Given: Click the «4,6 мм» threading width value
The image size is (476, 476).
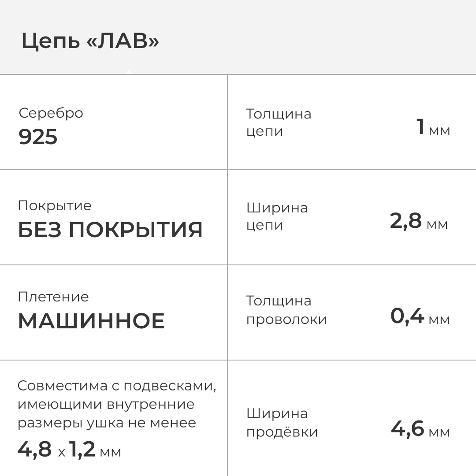Looking at the screenshot, I should (x=420, y=429).
